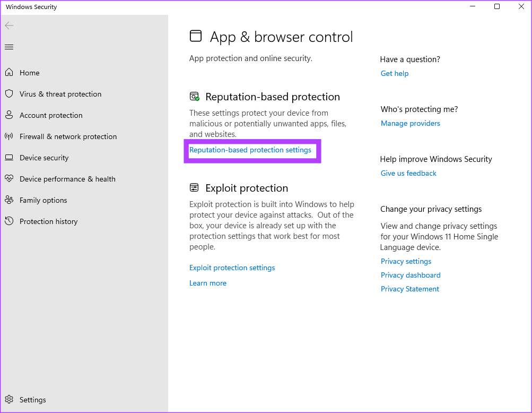The width and height of the screenshot is (532, 413).
Task: Click the Protection history clock icon
Action: click(9, 221)
